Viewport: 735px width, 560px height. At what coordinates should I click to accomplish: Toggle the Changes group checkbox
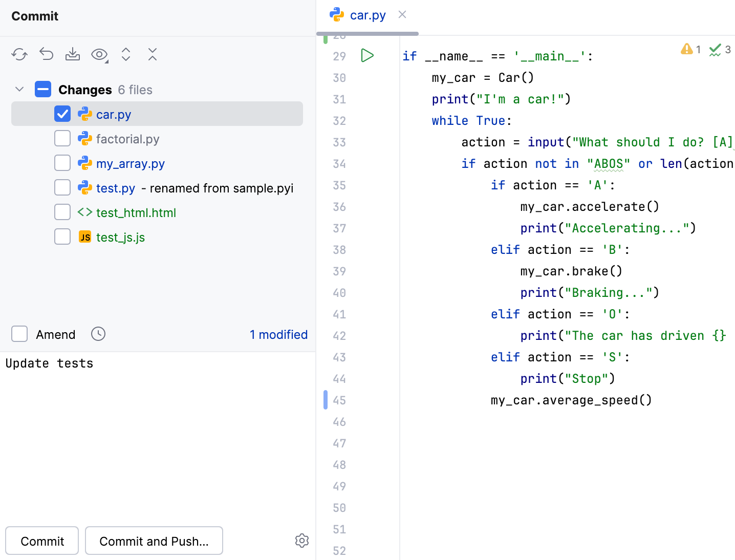(43, 89)
